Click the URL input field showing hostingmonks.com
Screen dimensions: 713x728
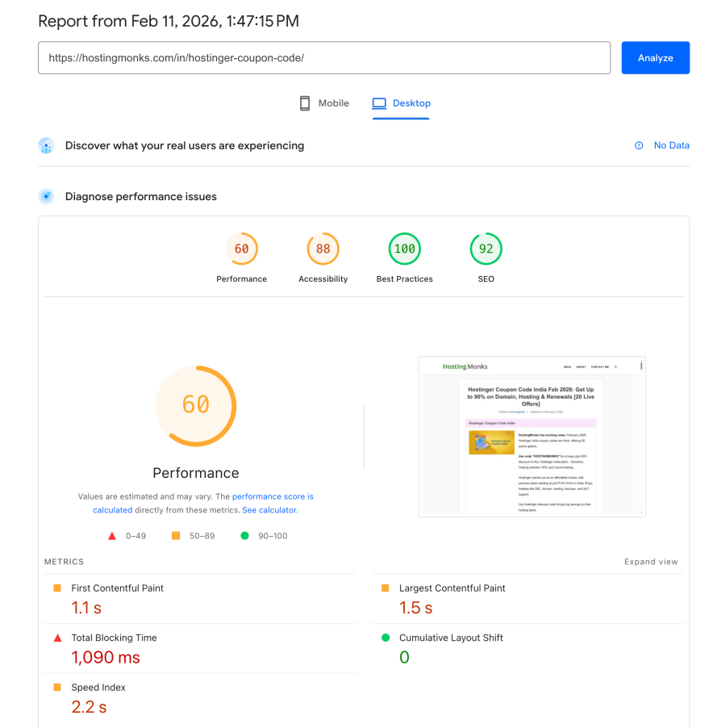[324, 57]
